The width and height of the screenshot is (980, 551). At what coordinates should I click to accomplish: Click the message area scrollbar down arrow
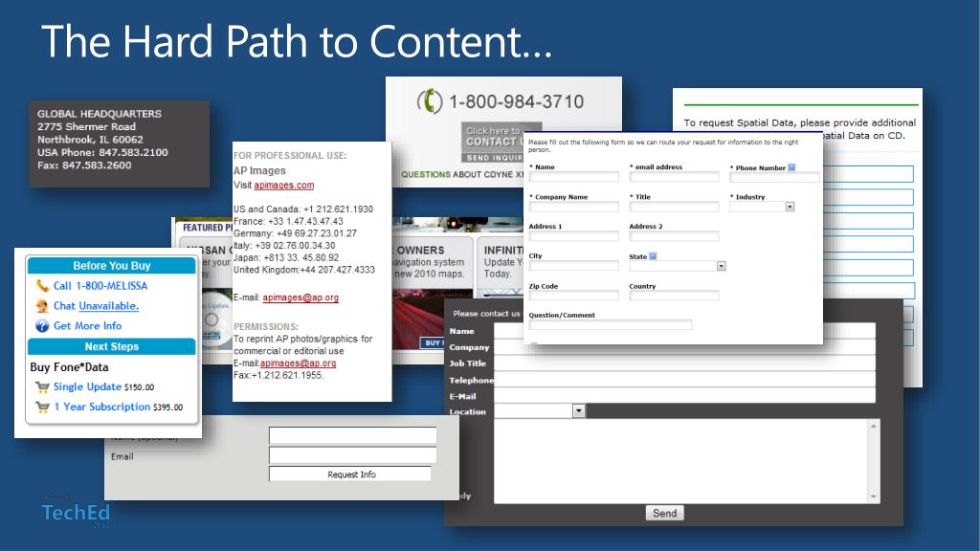874,497
